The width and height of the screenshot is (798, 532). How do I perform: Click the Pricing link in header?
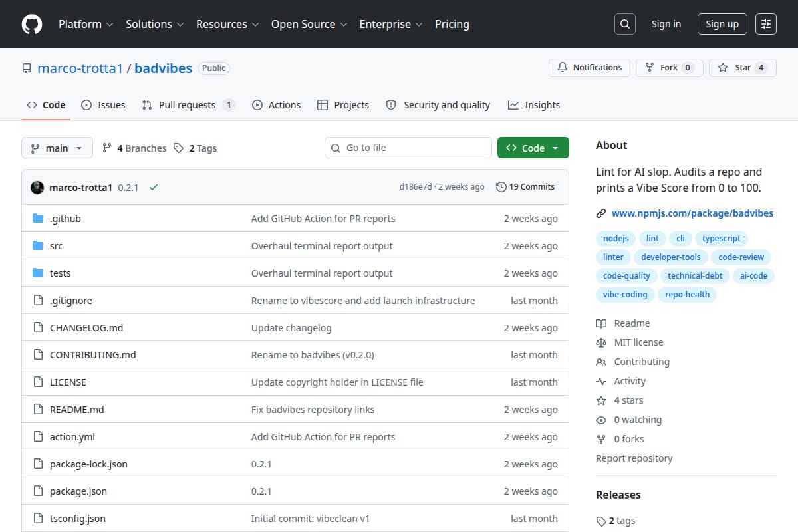point(452,24)
